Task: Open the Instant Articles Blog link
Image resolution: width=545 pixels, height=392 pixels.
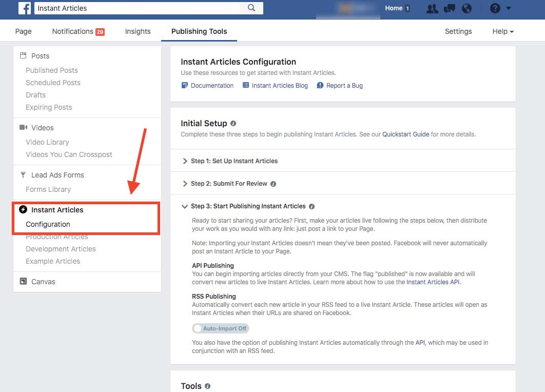Action: [280, 86]
